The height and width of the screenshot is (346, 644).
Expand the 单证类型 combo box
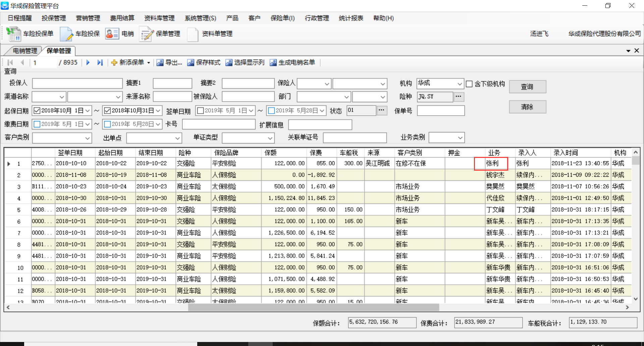click(270, 138)
